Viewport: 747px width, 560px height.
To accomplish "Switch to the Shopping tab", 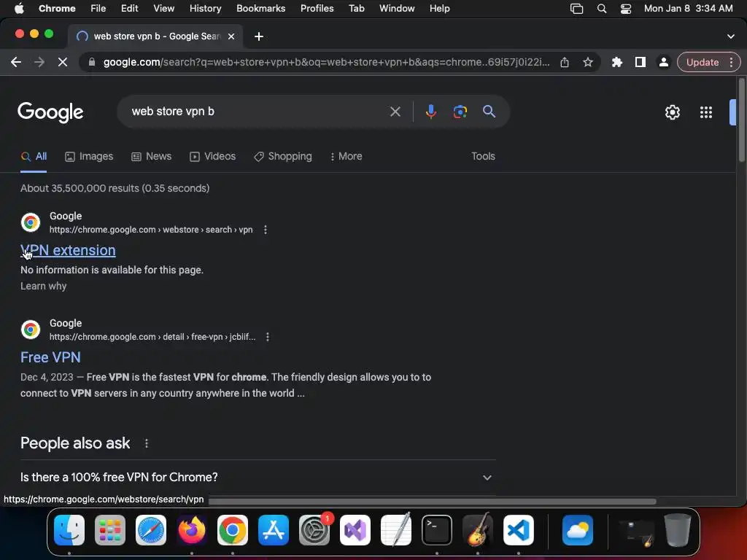I will (x=283, y=157).
